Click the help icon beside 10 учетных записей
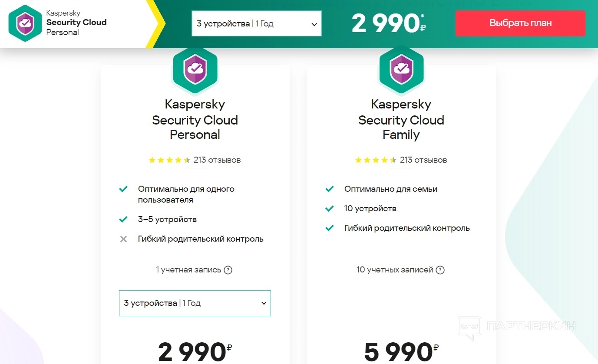This screenshot has height=364, width=598. coord(440,270)
